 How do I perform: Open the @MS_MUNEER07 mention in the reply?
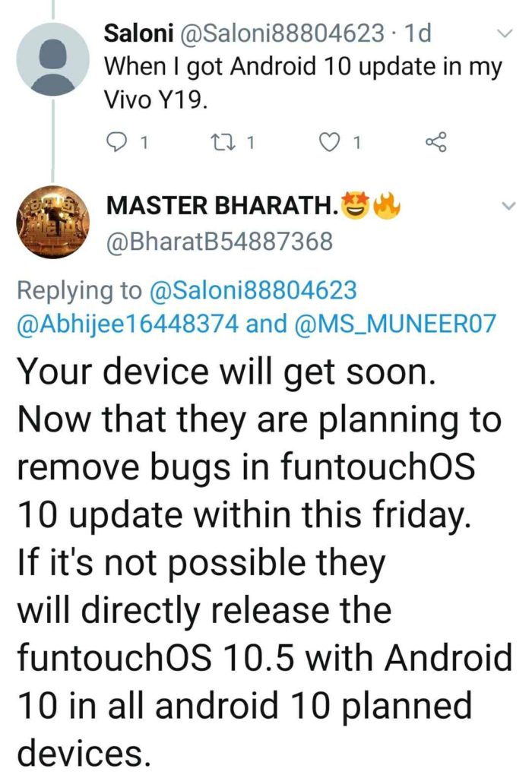click(395, 324)
